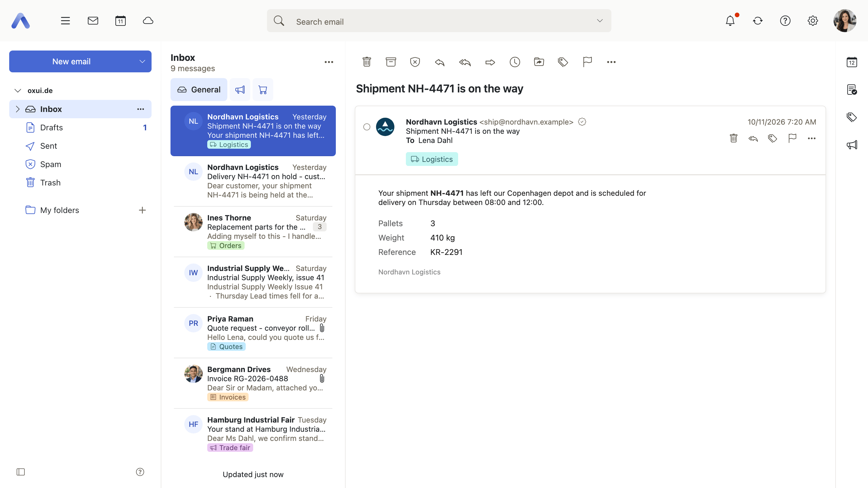Click the Logistics label in the email header

432,159
